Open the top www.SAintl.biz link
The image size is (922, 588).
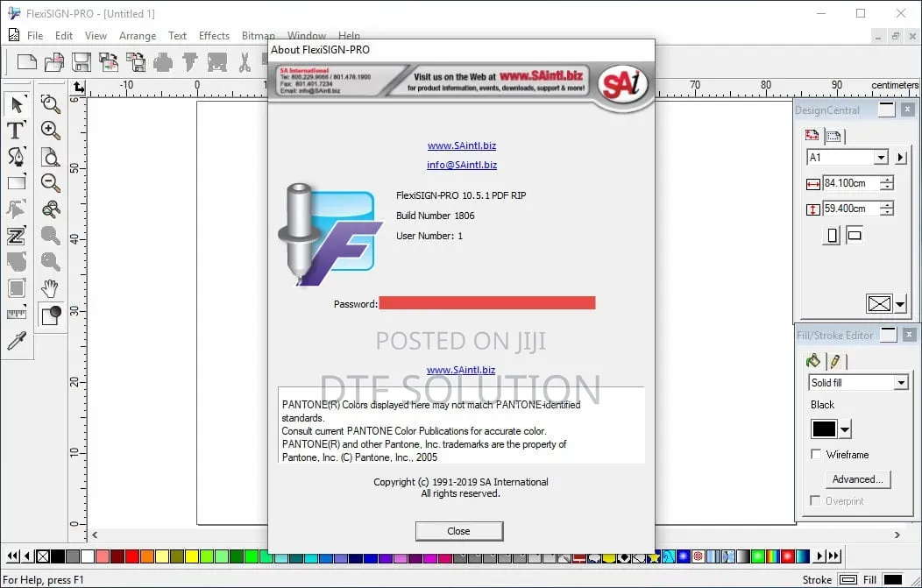pos(462,145)
